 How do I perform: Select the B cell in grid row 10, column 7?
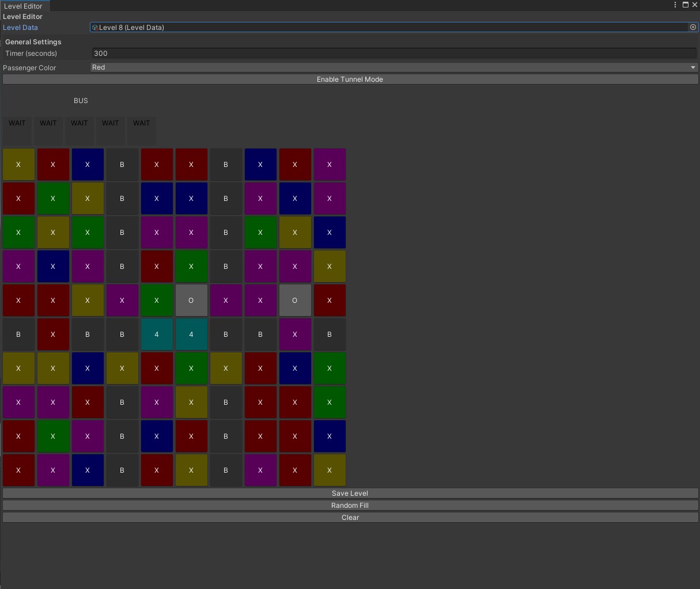(226, 470)
